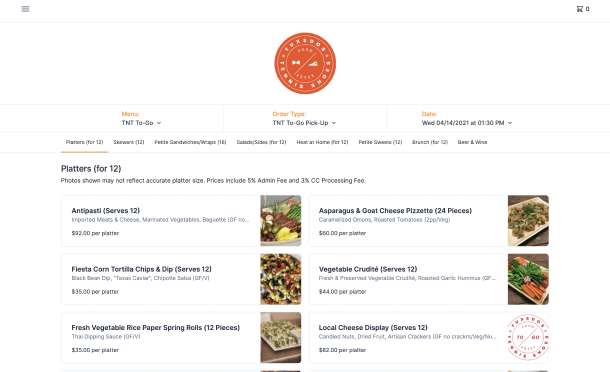Go to Heat at Home tab

[x=322, y=142]
